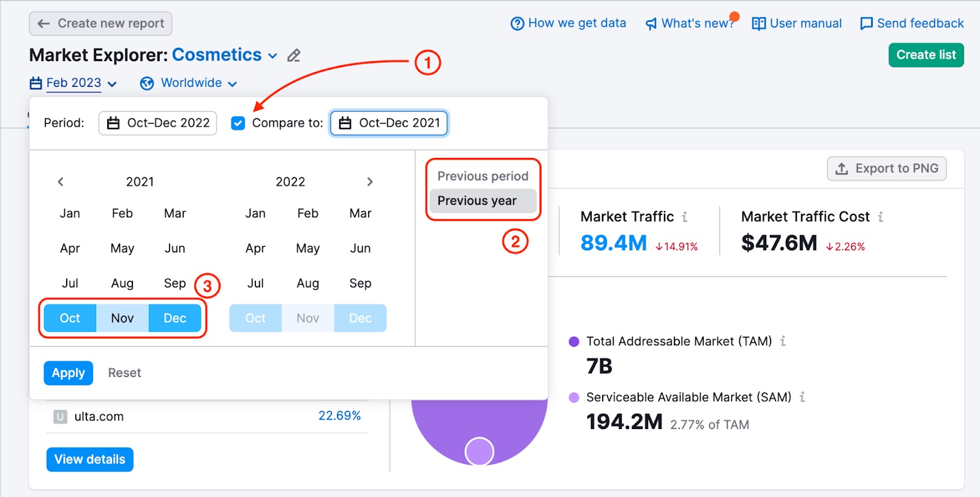
Task: Open the Period Oct–Dec 2022 date field
Action: 158,123
